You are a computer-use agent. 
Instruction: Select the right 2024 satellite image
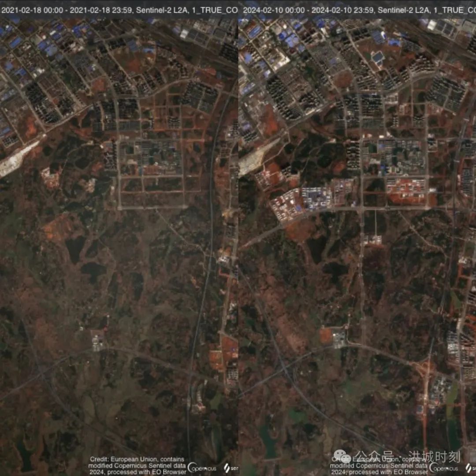357,238
